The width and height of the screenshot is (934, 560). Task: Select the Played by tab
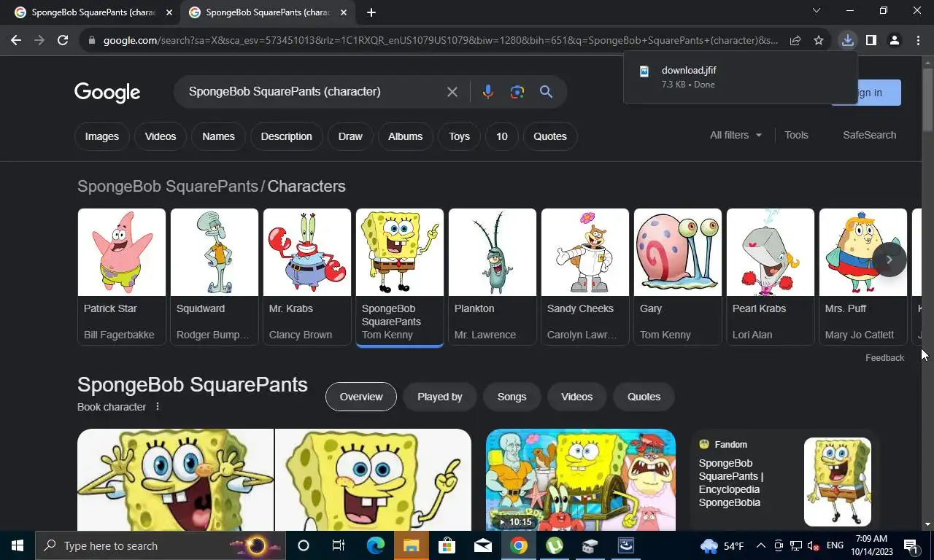(440, 397)
